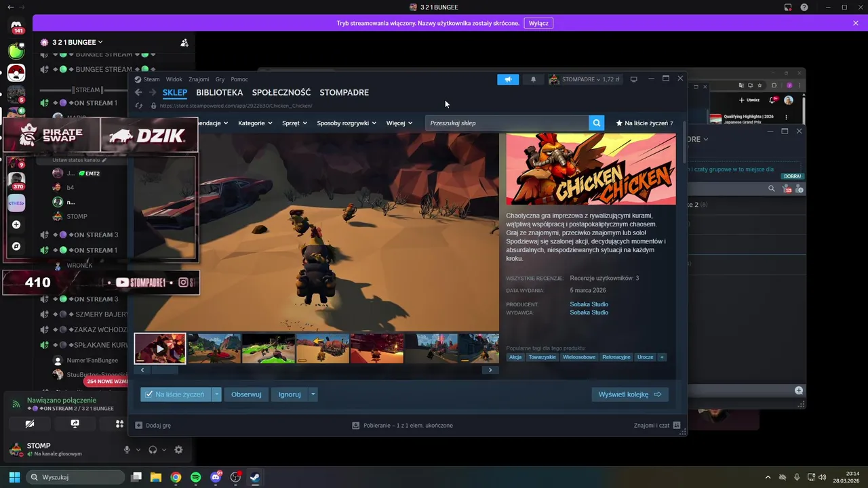Go back with Steam back arrow
The height and width of the screenshot is (488, 868).
(x=138, y=92)
